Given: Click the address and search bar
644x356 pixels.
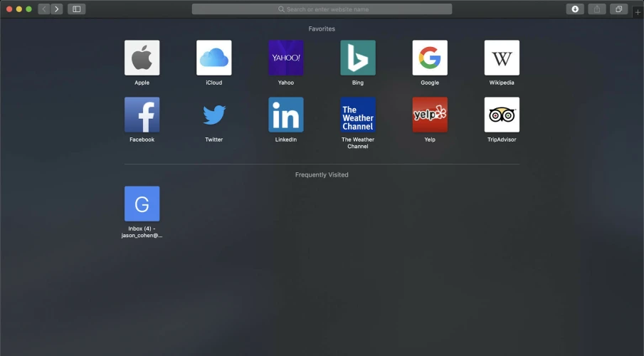Looking at the screenshot, I should pyautogui.click(x=322, y=9).
